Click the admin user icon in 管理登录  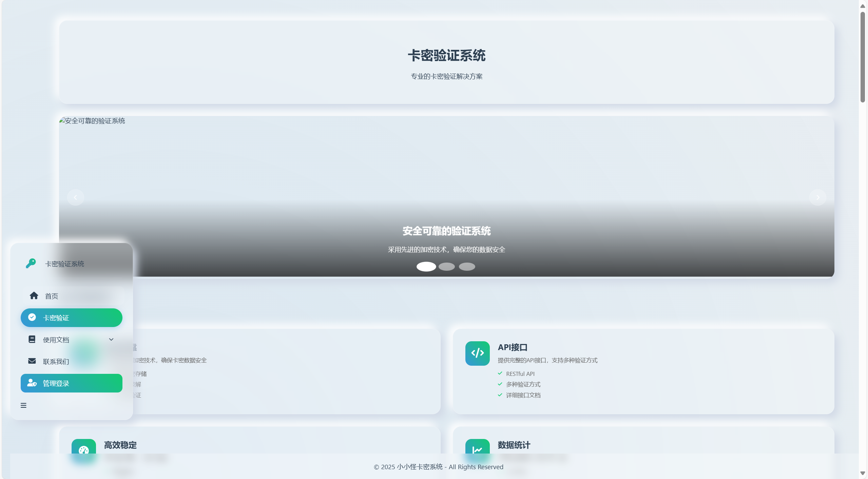click(32, 383)
